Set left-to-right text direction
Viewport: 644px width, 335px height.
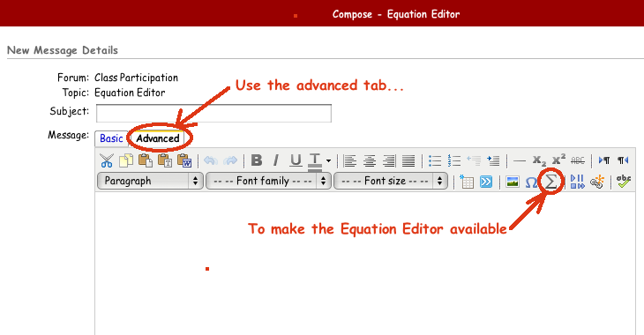604,160
